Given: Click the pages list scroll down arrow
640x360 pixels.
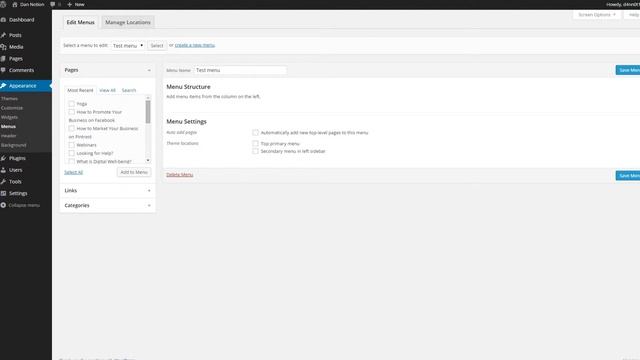Looking at the screenshot, I should (148, 160).
